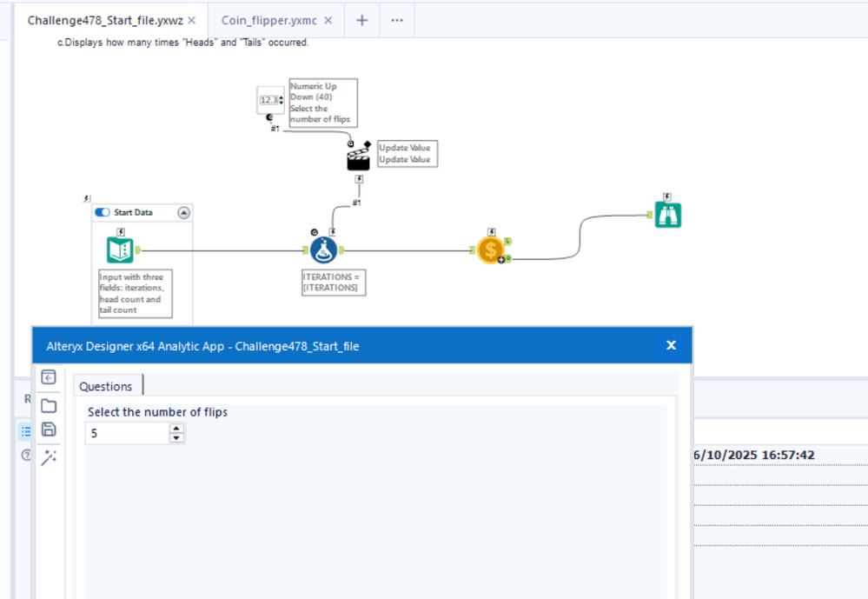Click the Formula tool's question input anchor
868x599 pixels.
[x=315, y=232]
